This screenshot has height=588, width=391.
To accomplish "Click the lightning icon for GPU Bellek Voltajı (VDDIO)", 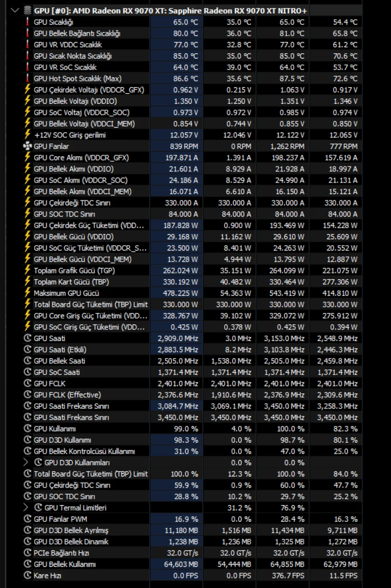I will tap(27, 101).
